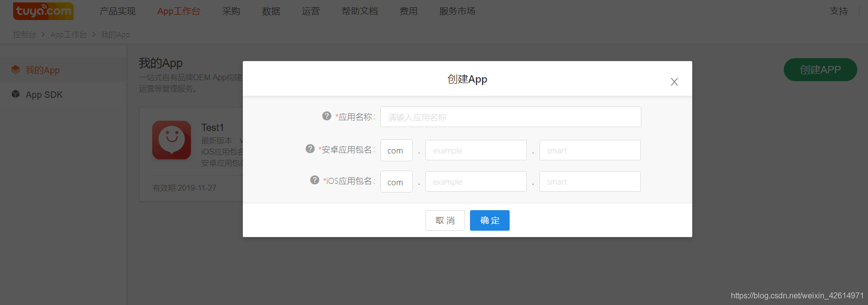Open the 采购 menu
868x305 pixels.
231,11
